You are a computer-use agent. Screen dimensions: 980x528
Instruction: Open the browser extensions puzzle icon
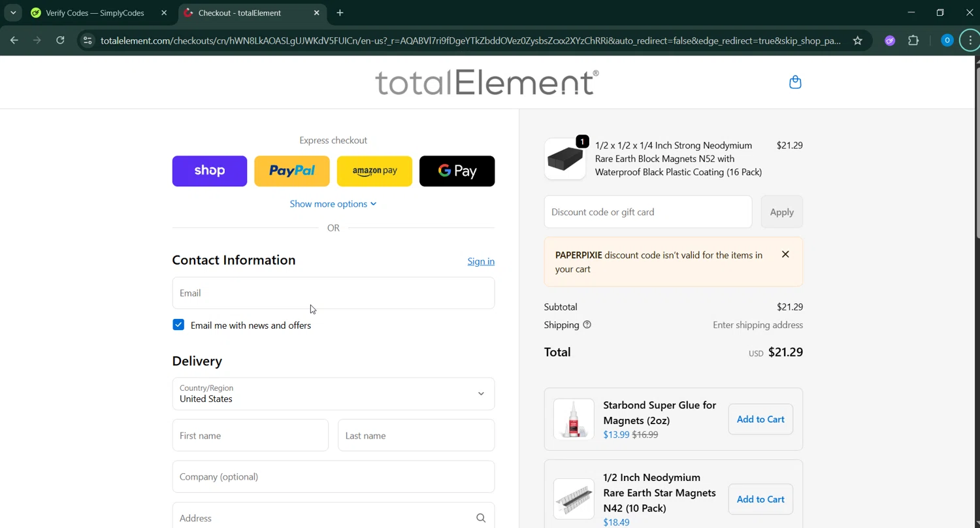(913, 41)
